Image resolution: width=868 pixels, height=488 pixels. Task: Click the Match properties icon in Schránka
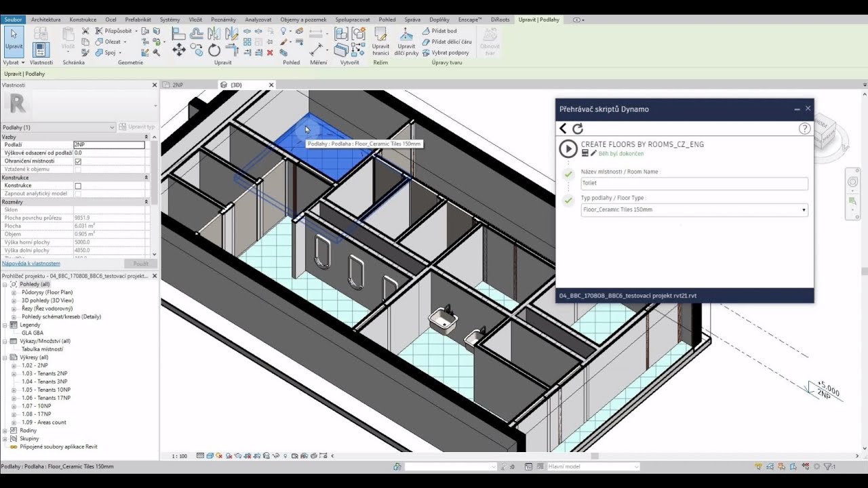tap(85, 52)
